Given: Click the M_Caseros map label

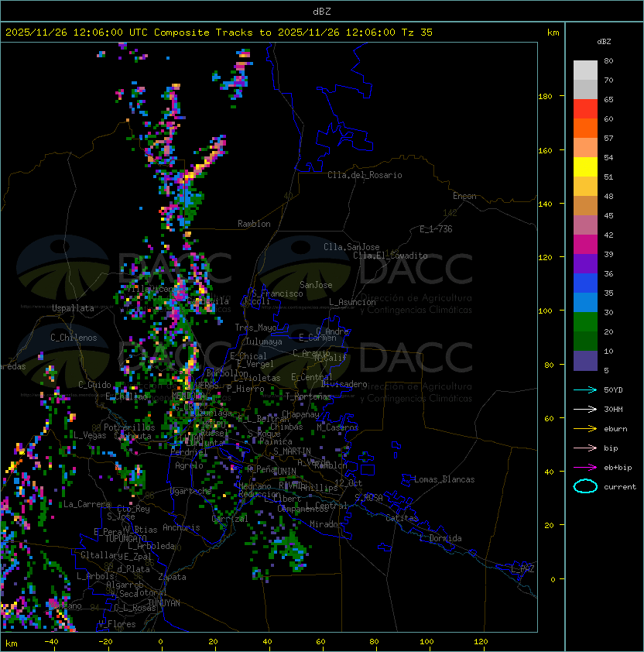Looking at the screenshot, I should click(337, 427).
